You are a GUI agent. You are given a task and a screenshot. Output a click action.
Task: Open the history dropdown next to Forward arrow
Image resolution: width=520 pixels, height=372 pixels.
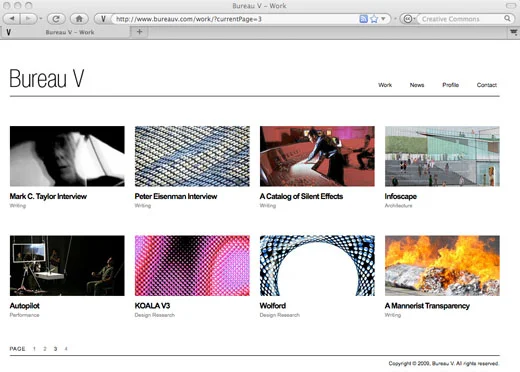[x=41, y=19]
